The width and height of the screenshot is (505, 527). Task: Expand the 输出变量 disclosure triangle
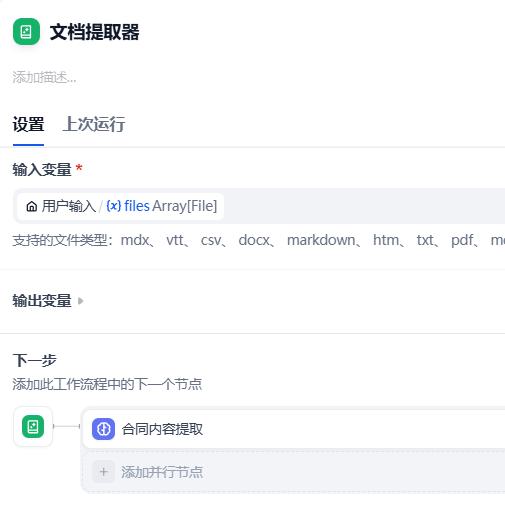(80, 301)
